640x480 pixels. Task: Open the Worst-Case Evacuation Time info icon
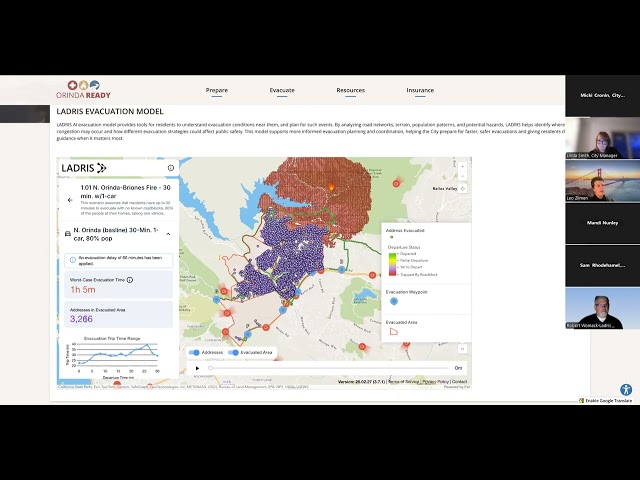pos(130,280)
